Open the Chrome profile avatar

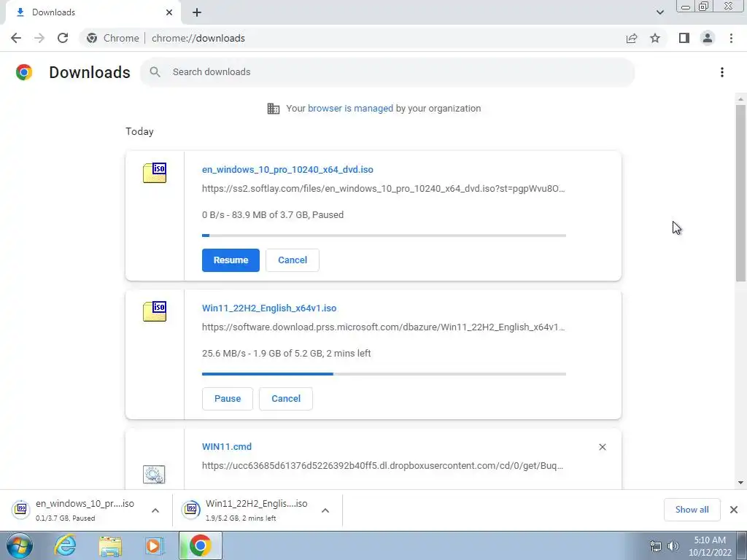(x=708, y=38)
